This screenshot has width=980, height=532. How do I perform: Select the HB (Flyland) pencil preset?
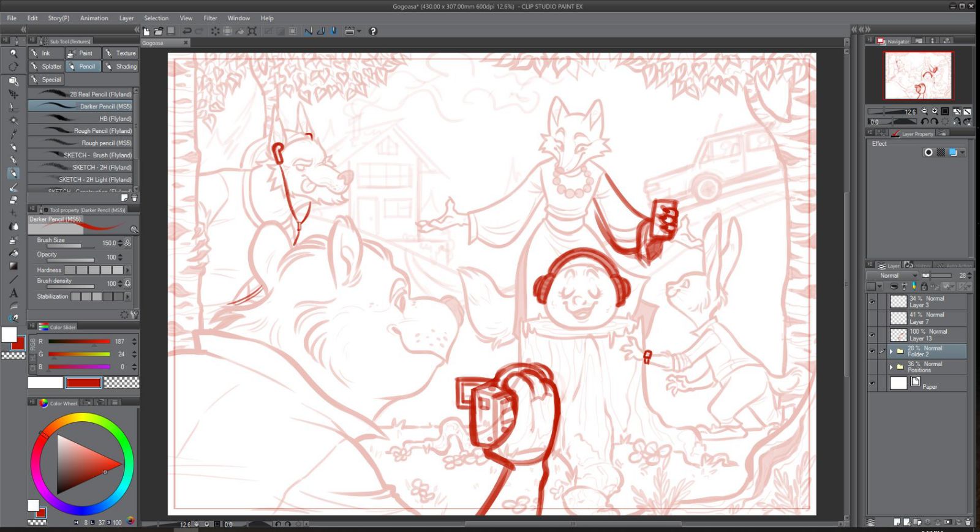[81, 119]
